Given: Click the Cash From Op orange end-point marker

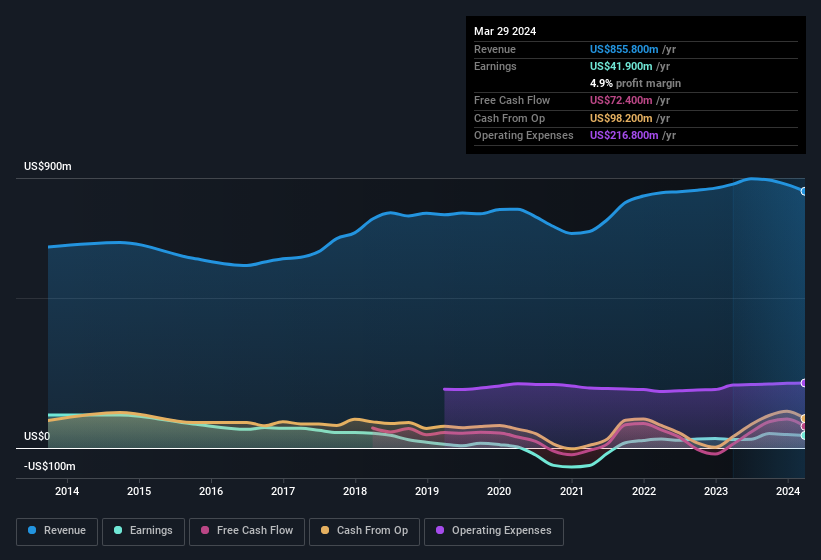Looking at the screenshot, I should pos(804,419).
